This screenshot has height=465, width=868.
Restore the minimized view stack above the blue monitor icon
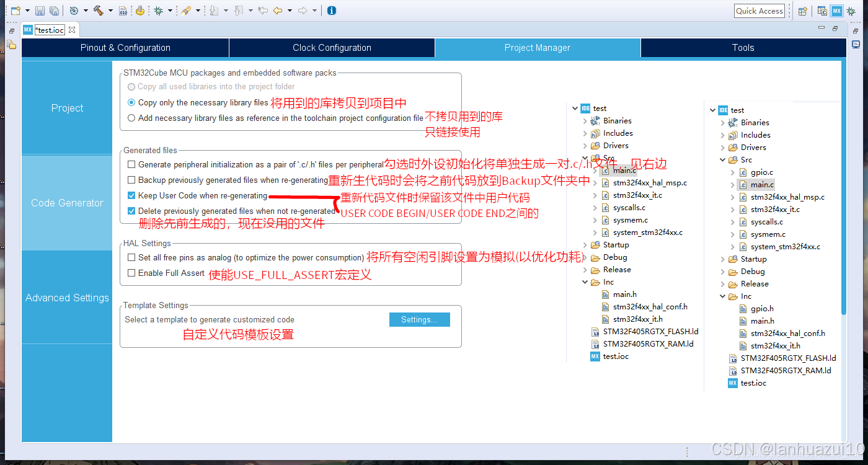[x=856, y=30]
